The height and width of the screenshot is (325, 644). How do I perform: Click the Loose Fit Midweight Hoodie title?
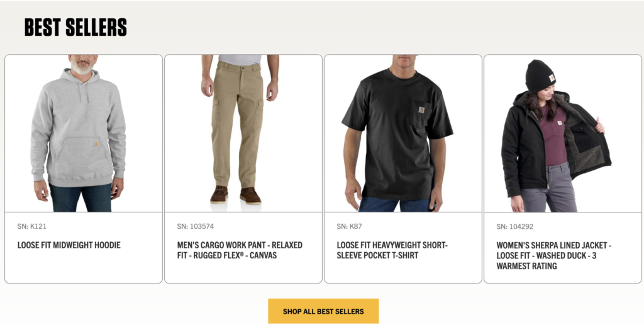tap(69, 245)
